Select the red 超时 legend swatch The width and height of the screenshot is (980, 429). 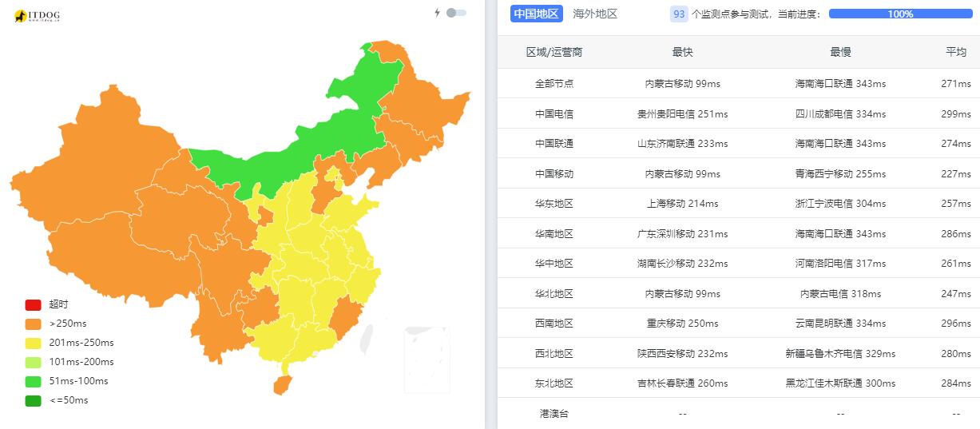click(33, 304)
